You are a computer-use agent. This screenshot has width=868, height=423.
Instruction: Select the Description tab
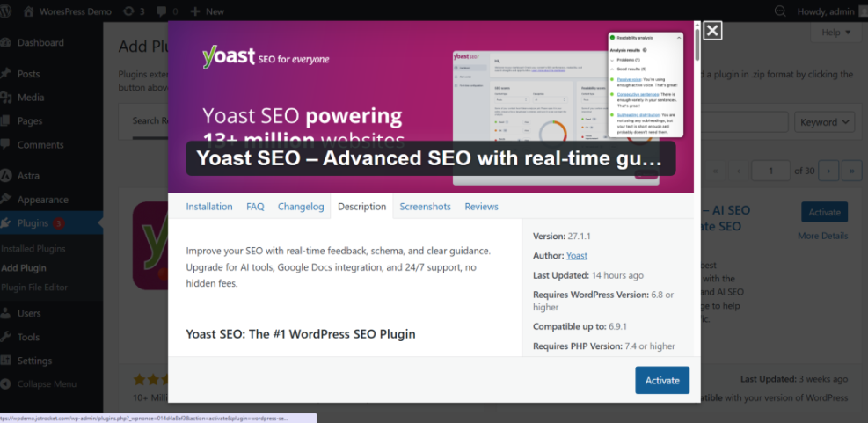(362, 207)
